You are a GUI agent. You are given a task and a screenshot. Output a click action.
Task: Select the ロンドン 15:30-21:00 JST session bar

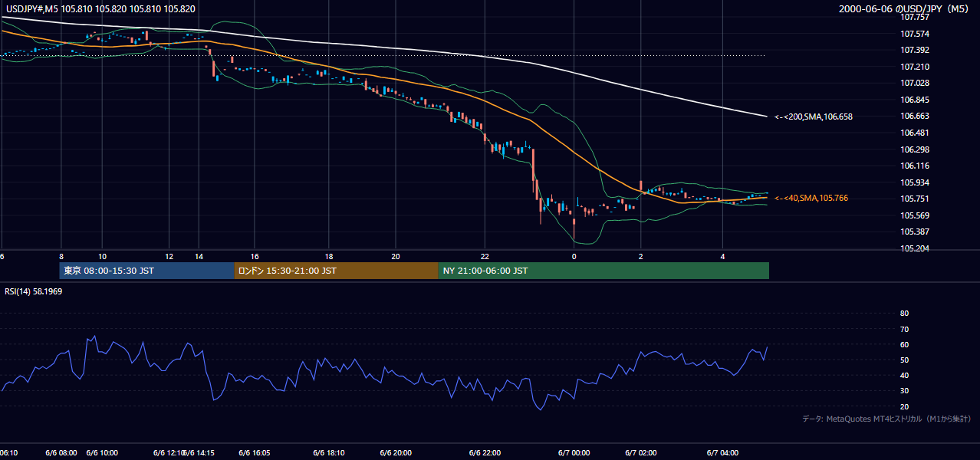[x=336, y=271]
